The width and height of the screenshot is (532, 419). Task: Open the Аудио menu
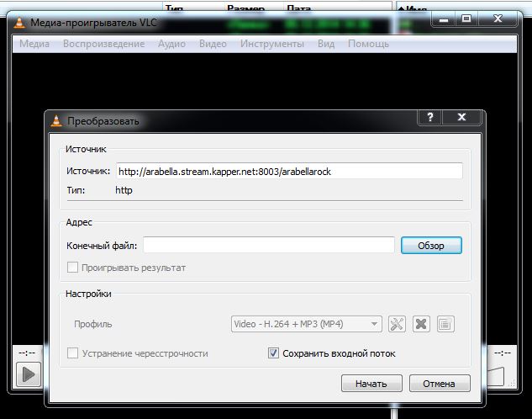point(171,44)
